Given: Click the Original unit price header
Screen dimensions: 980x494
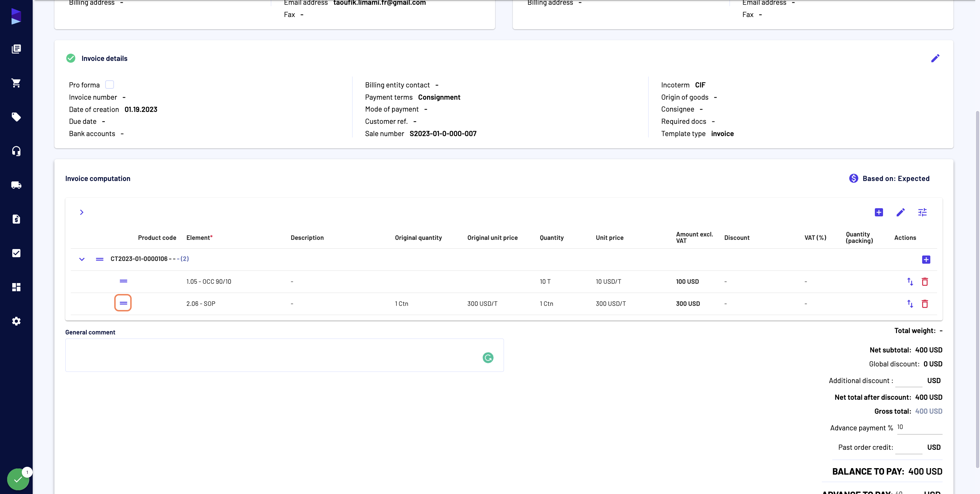Looking at the screenshot, I should (492, 238).
